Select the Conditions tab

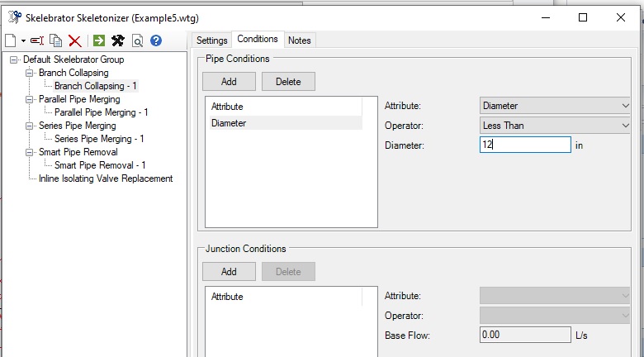(258, 39)
